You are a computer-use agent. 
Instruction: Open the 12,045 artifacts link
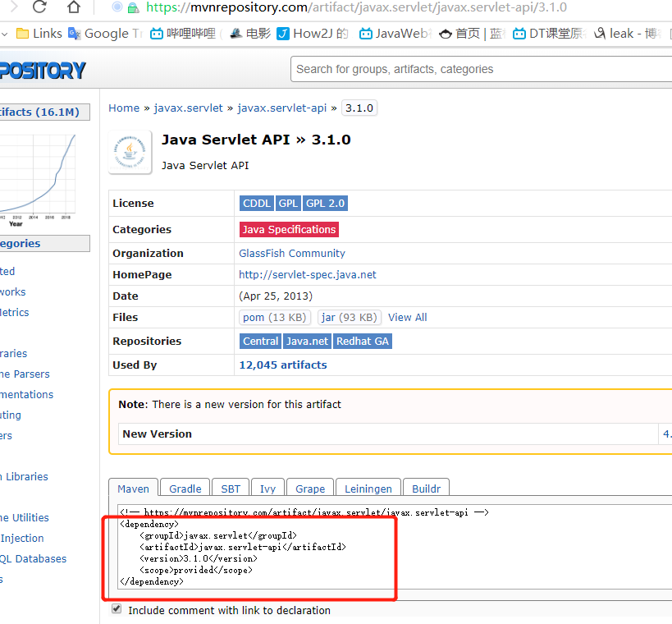tap(283, 365)
